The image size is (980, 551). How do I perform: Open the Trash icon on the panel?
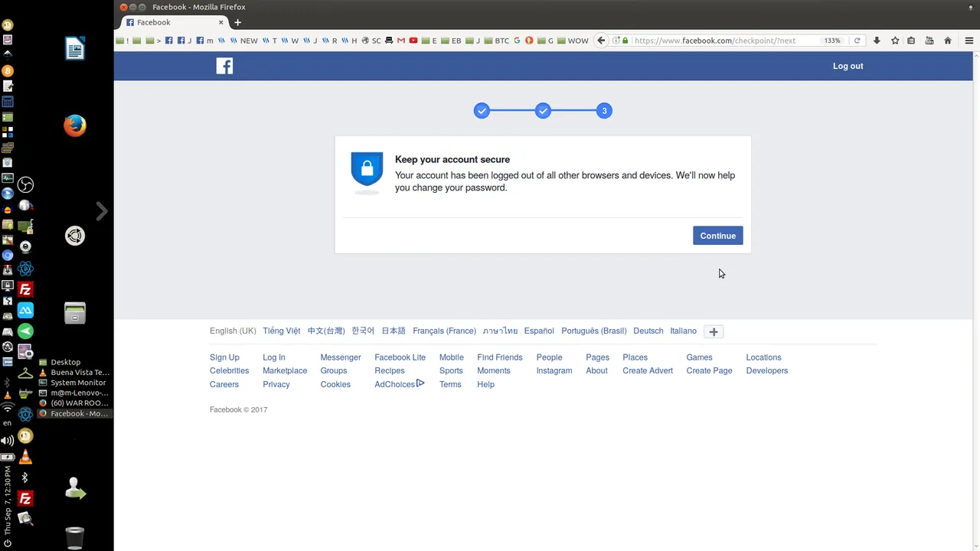pyautogui.click(x=74, y=537)
